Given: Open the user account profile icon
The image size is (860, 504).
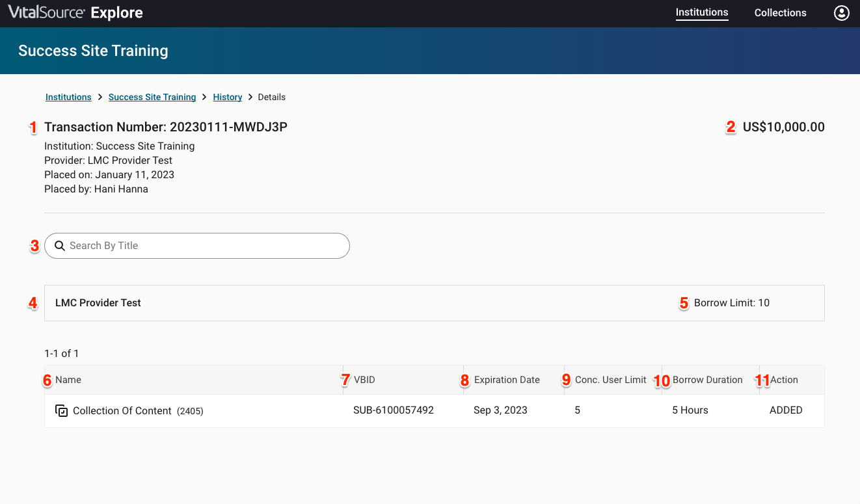Looking at the screenshot, I should [x=842, y=13].
